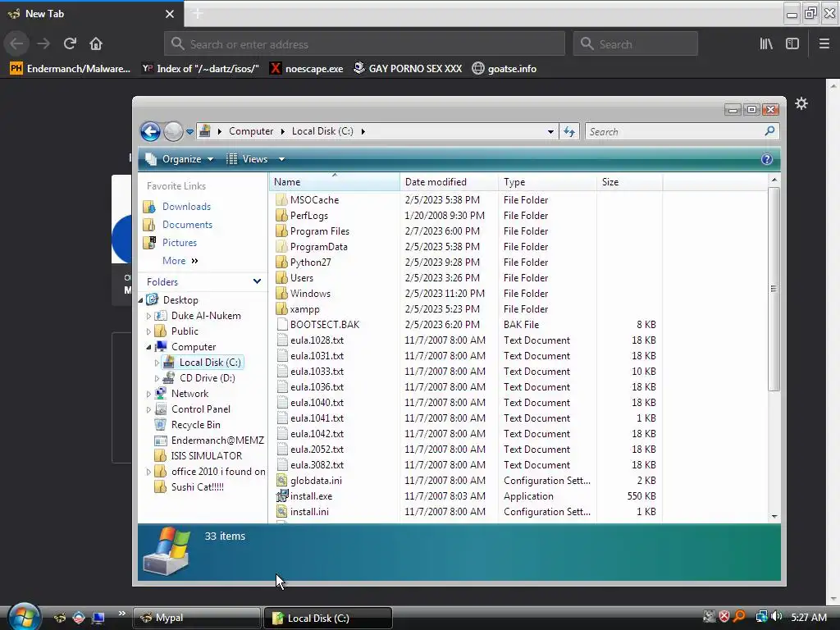Image resolution: width=840 pixels, height=630 pixels.
Task: Select the MSOCache folder
Action: 314,200
